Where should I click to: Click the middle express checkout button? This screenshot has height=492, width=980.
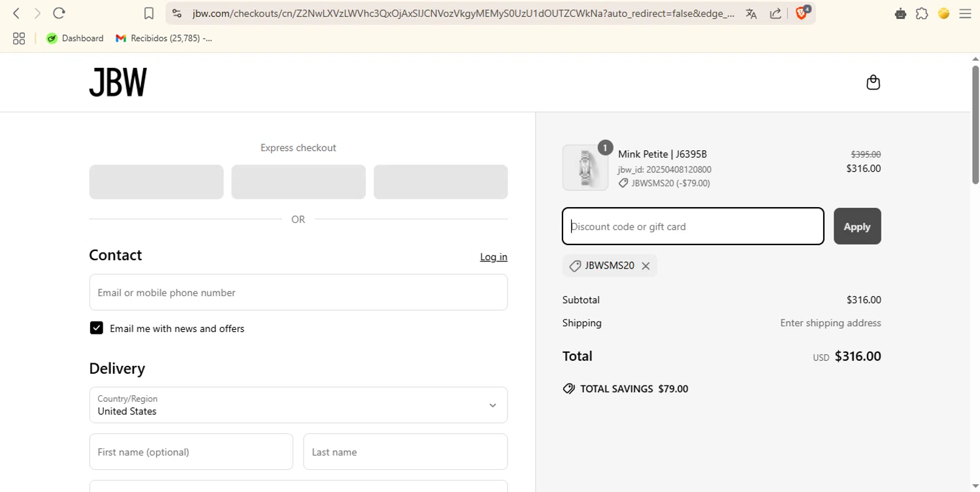pos(299,182)
